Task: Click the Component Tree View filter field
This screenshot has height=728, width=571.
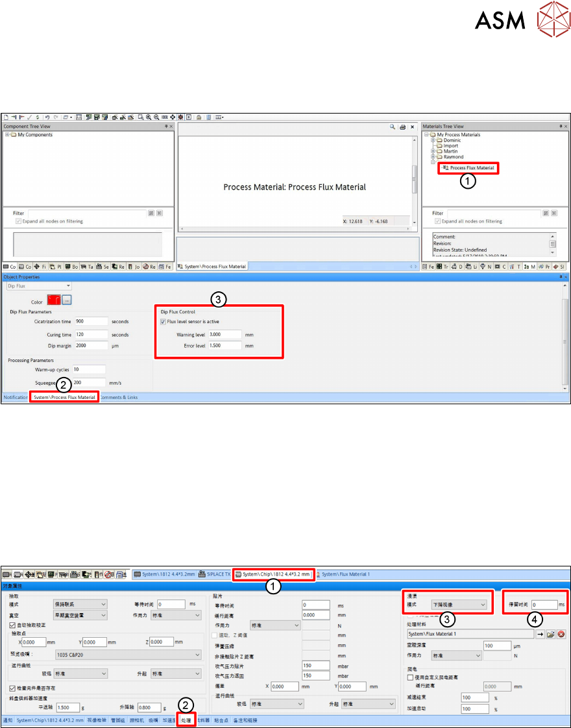Action: click(x=88, y=213)
